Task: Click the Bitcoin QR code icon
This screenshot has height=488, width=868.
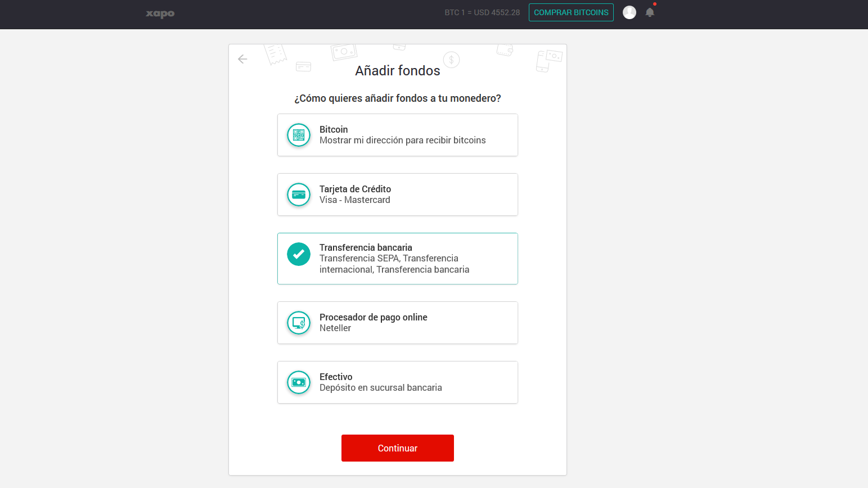Action: 299,135
